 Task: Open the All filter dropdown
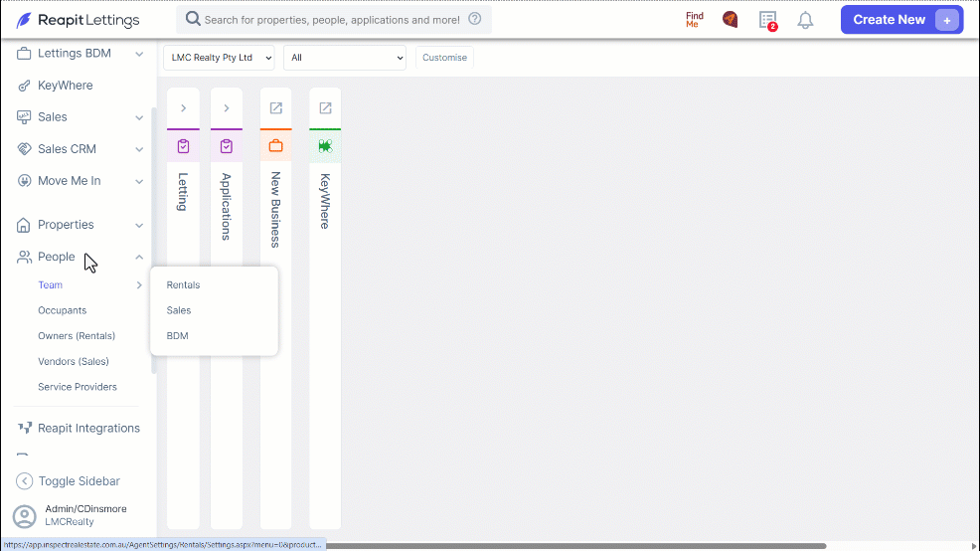(345, 58)
